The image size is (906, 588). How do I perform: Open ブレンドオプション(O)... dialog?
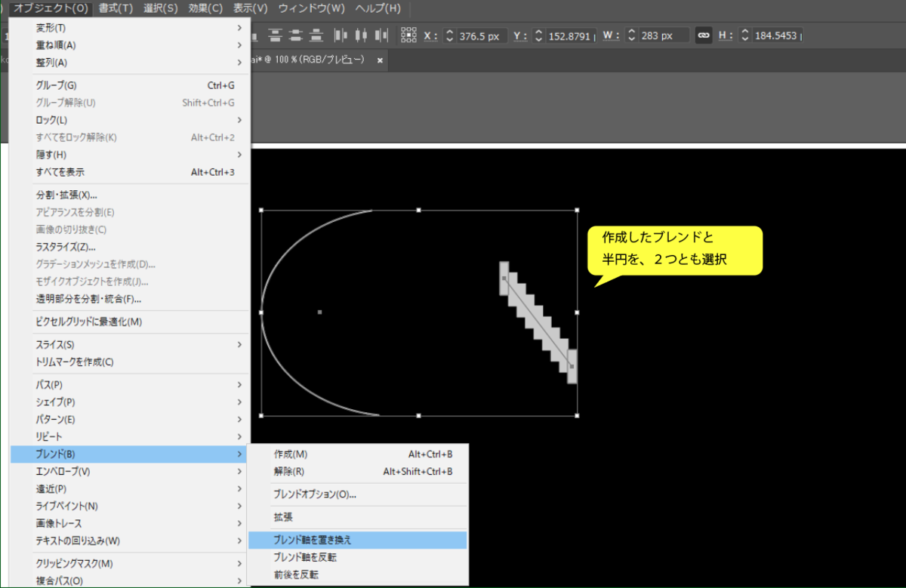358,494
